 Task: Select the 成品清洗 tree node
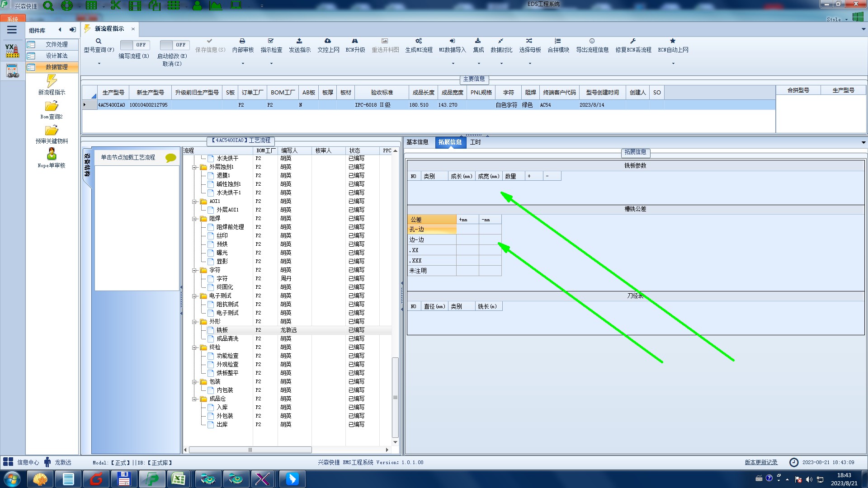click(227, 338)
